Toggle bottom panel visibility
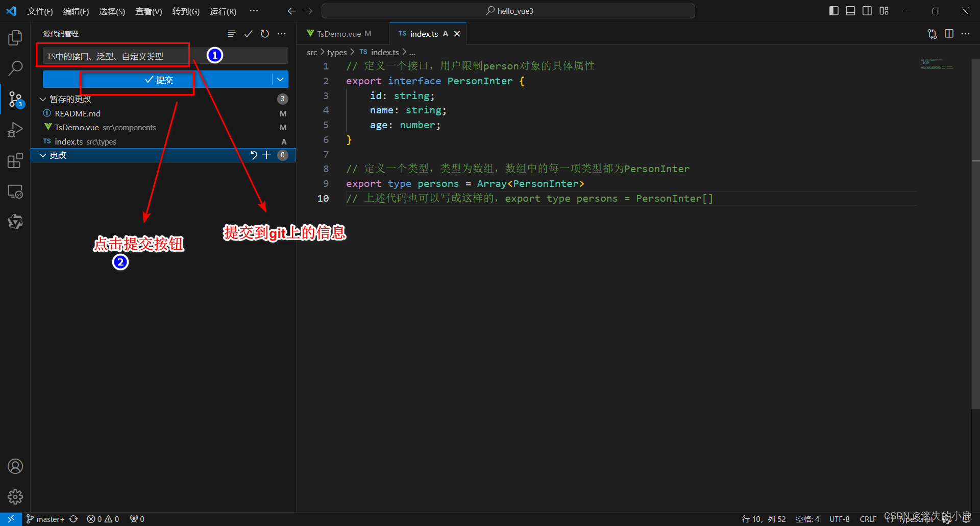This screenshot has width=980, height=526. coord(850,11)
